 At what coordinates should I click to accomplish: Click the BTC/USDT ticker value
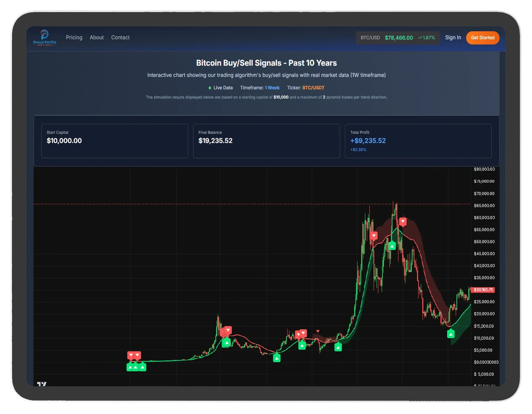tap(313, 88)
